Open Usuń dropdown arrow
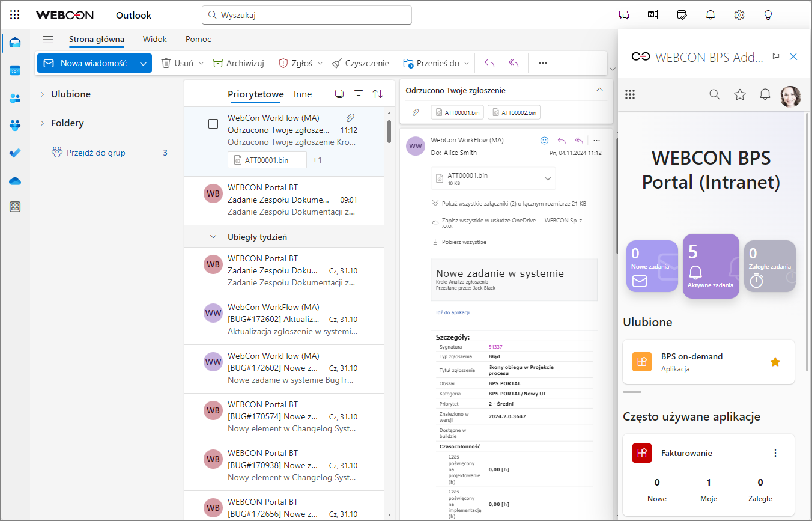This screenshot has height=521, width=812. click(x=201, y=63)
